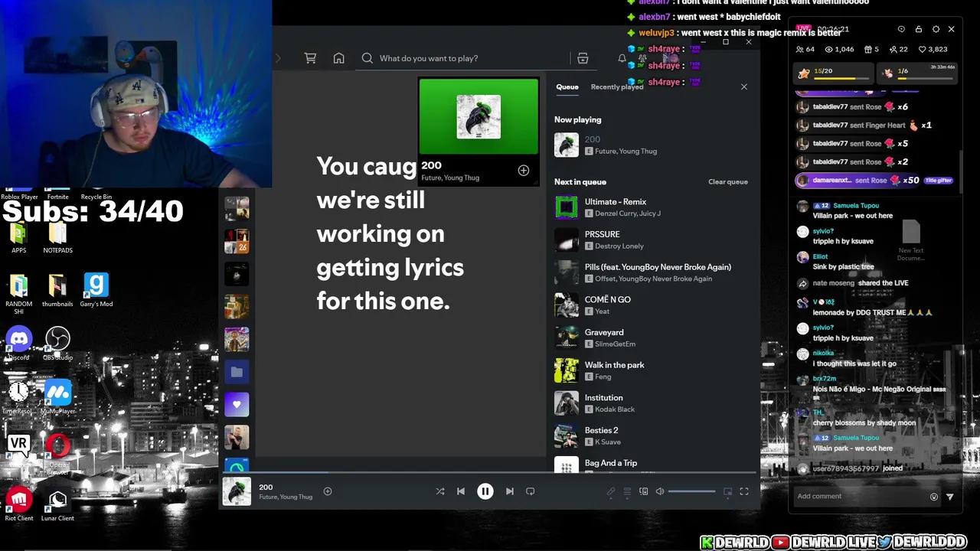980x551 pixels.
Task: Open OBS Studio desktop shortcut
Action: coord(57,344)
